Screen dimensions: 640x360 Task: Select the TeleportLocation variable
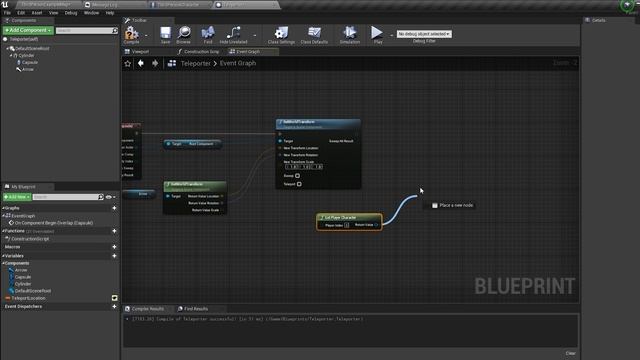coord(29,298)
